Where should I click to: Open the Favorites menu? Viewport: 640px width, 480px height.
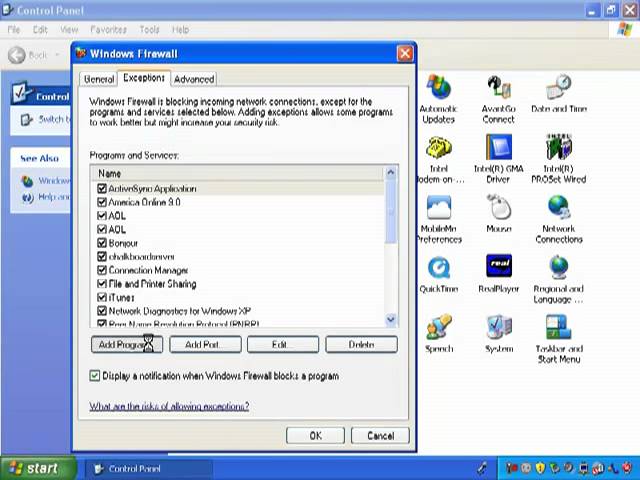[108, 29]
